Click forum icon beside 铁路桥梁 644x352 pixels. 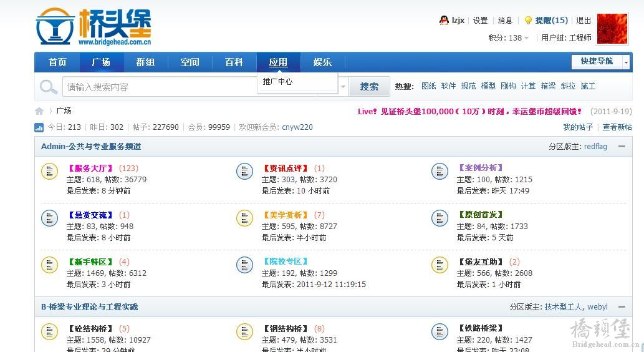pos(440,332)
